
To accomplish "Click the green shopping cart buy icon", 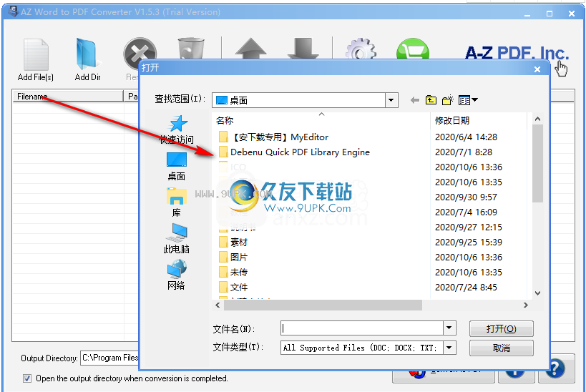I will pyautogui.click(x=413, y=49).
